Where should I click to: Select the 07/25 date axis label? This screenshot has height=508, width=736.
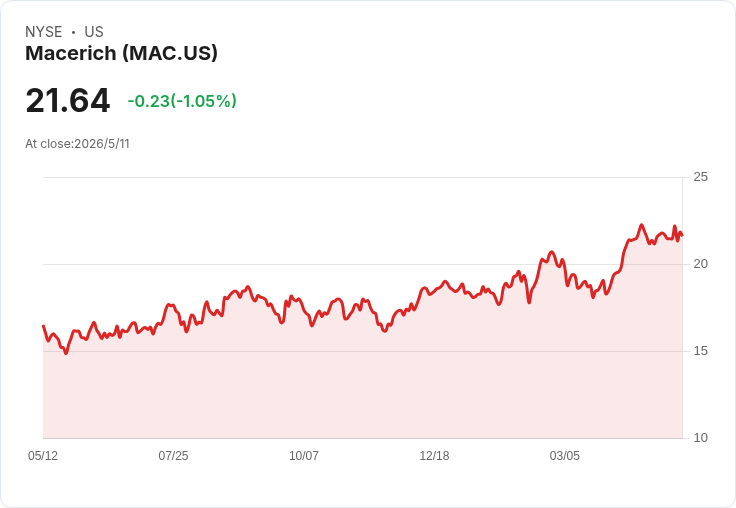coord(173,455)
